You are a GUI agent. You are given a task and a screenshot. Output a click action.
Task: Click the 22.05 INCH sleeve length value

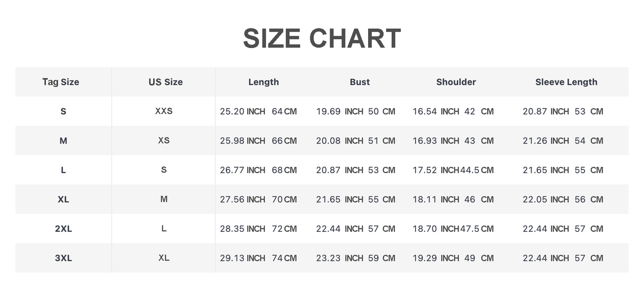pos(546,199)
